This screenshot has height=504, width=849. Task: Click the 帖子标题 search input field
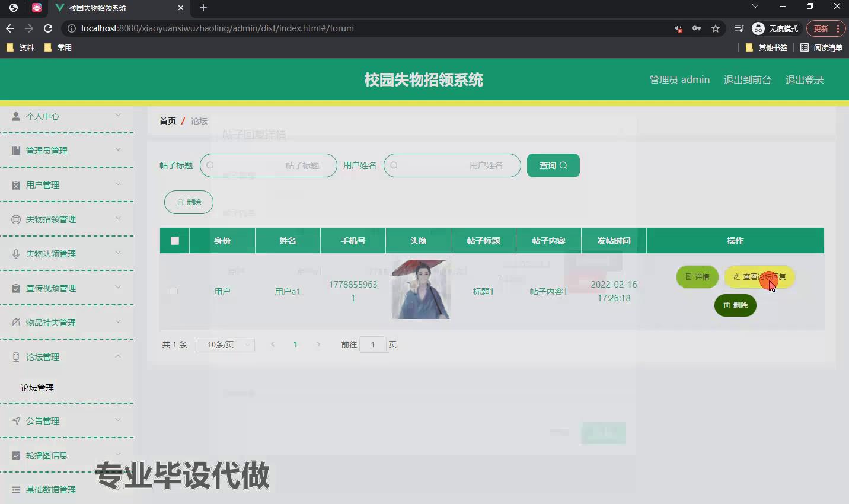click(269, 165)
